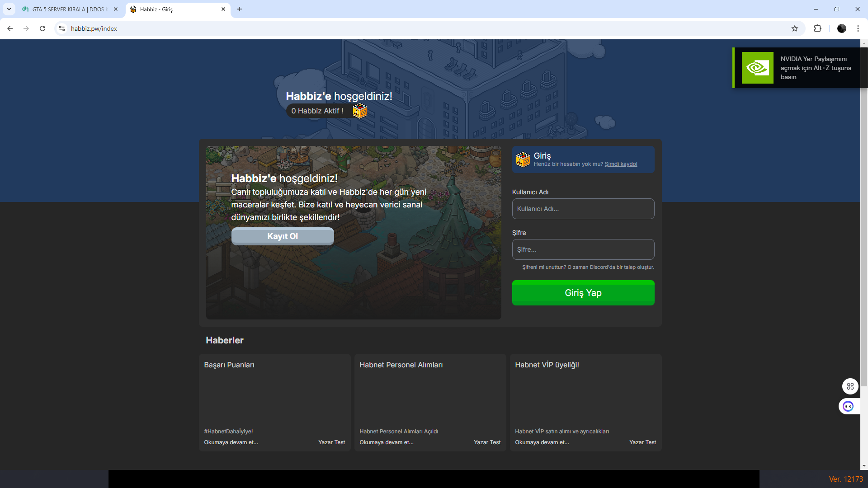
Task: Click the Habbiz logo icon beside Giriş
Action: 523,160
